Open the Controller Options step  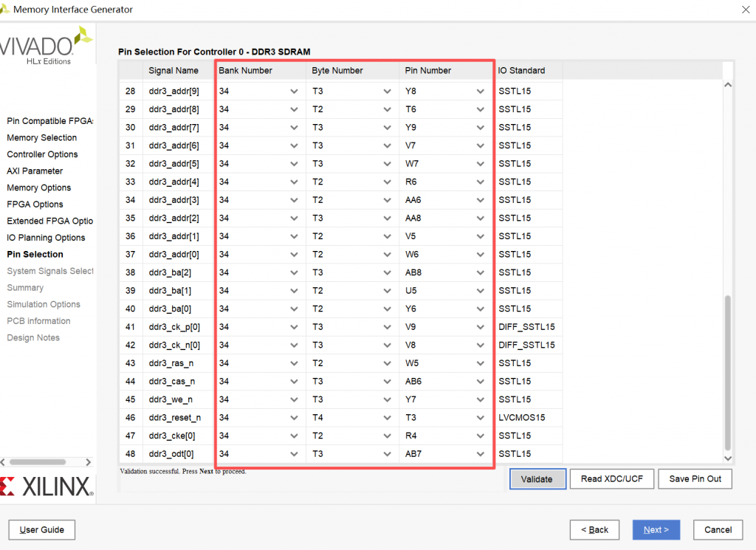[x=42, y=154]
